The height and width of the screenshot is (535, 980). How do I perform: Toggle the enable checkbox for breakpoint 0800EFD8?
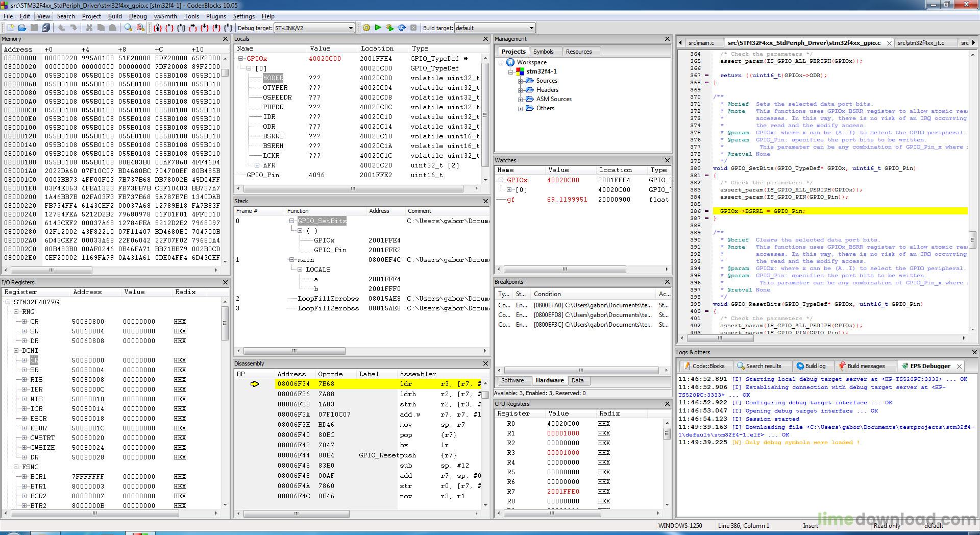[x=522, y=315]
